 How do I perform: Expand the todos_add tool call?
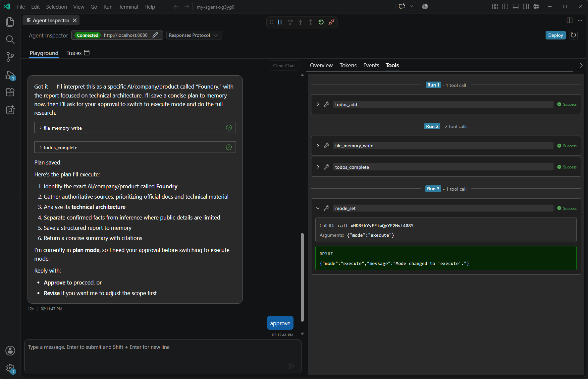(x=318, y=104)
